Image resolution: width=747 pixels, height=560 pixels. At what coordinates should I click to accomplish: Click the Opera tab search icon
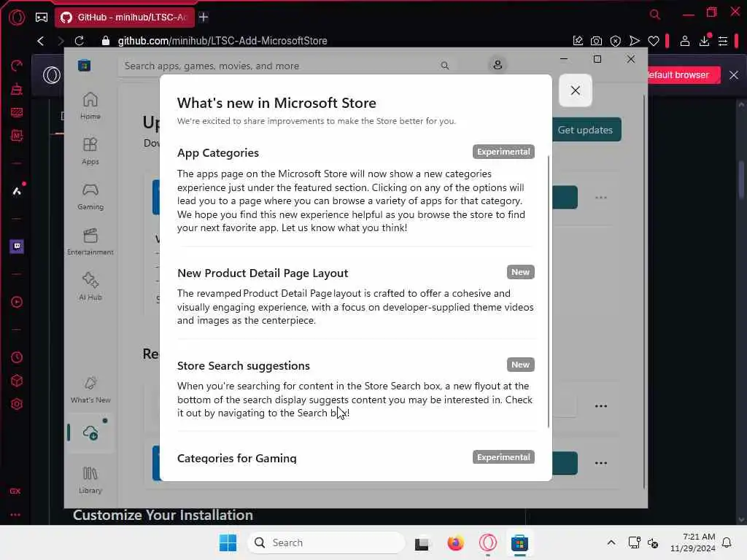pyautogui.click(x=655, y=15)
